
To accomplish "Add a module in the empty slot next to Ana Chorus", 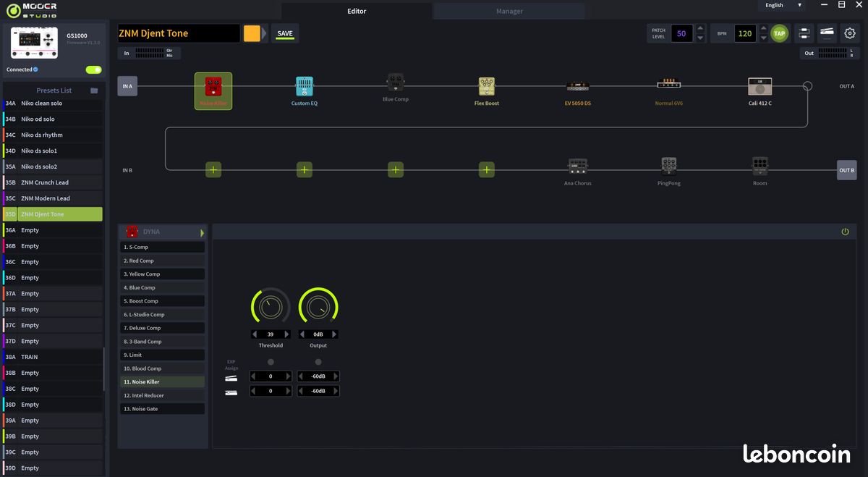I will (x=487, y=170).
